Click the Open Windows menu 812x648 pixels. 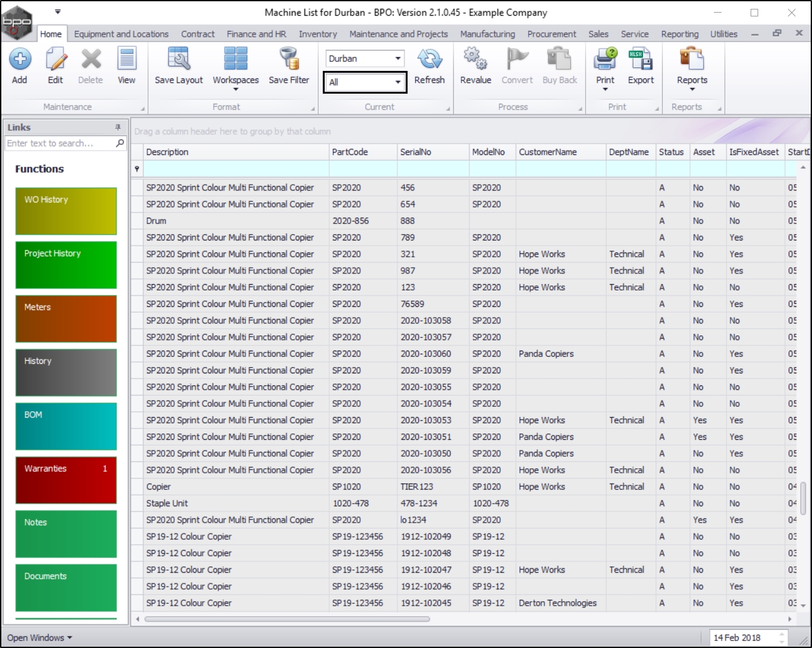(39, 638)
